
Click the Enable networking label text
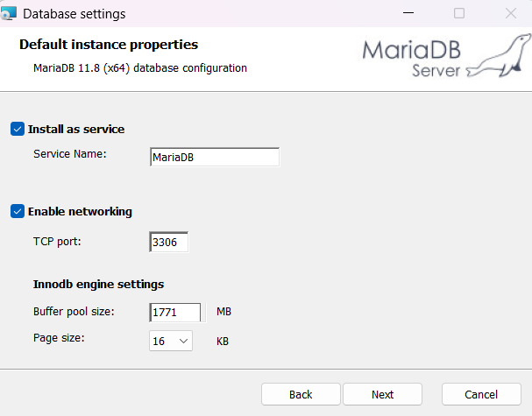80,211
